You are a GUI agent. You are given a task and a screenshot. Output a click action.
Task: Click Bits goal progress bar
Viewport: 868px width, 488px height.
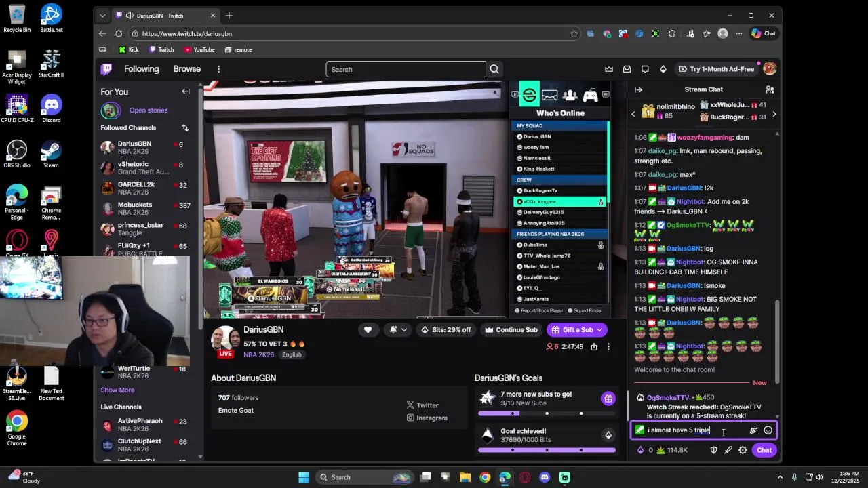(x=547, y=450)
